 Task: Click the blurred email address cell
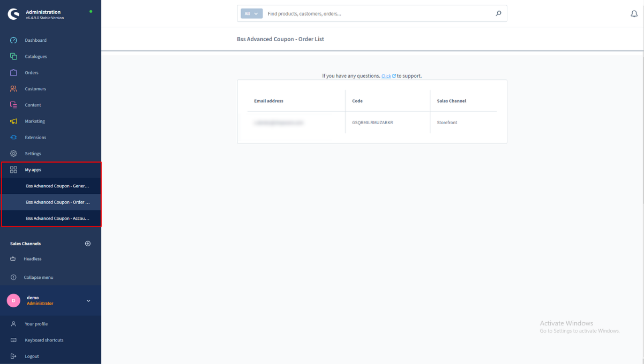(x=279, y=123)
